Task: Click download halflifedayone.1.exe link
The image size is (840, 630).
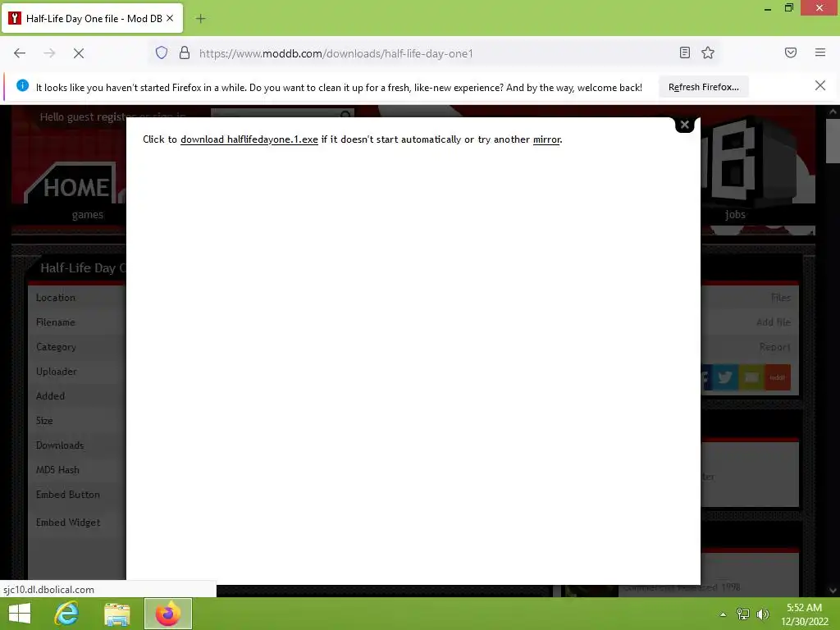Action: coord(249,139)
